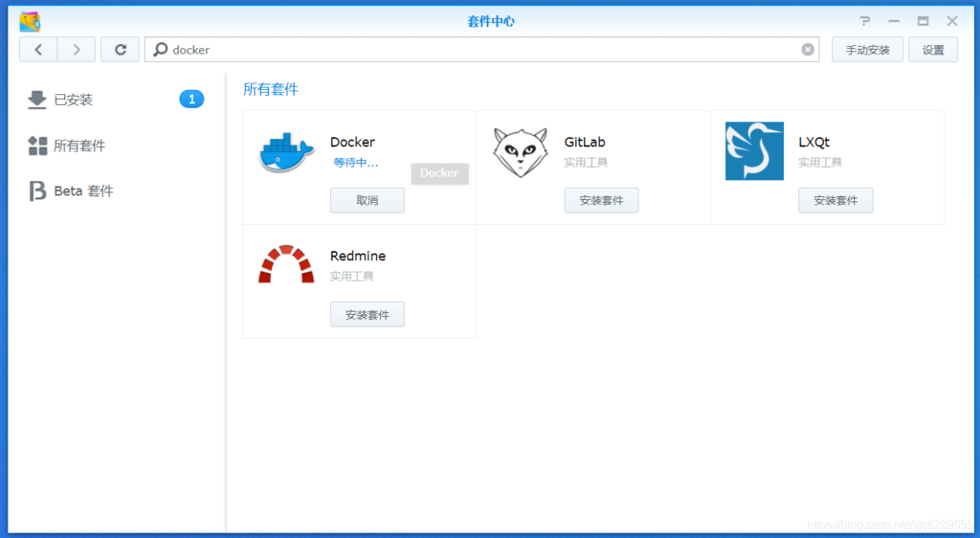Click the blue badge showing 1

point(191,99)
